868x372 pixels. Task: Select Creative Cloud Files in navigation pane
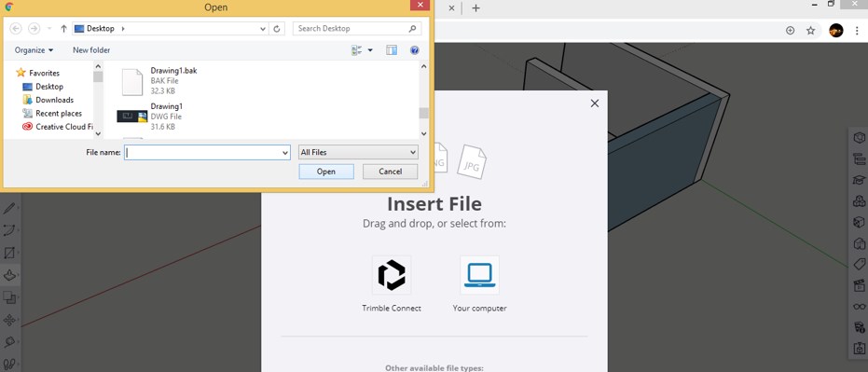pos(58,126)
